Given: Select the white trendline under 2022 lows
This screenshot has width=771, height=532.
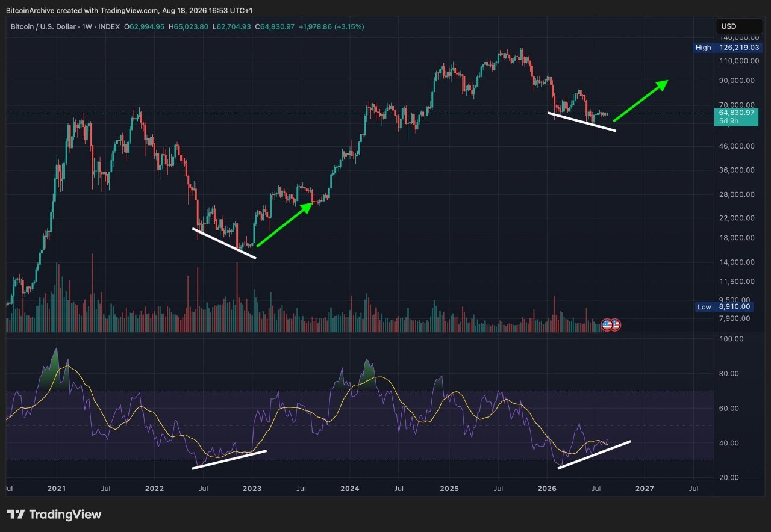Looking at the screenshot, I should pos(224,243).
